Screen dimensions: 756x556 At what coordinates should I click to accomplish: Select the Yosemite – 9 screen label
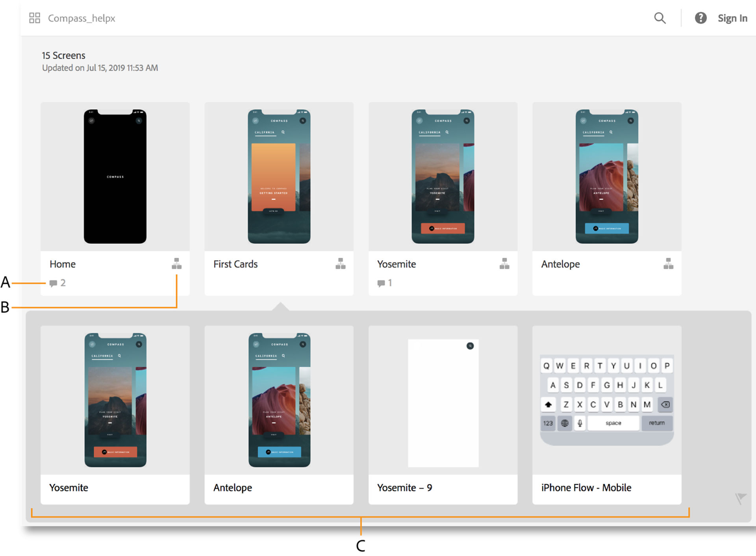(405, 487)
